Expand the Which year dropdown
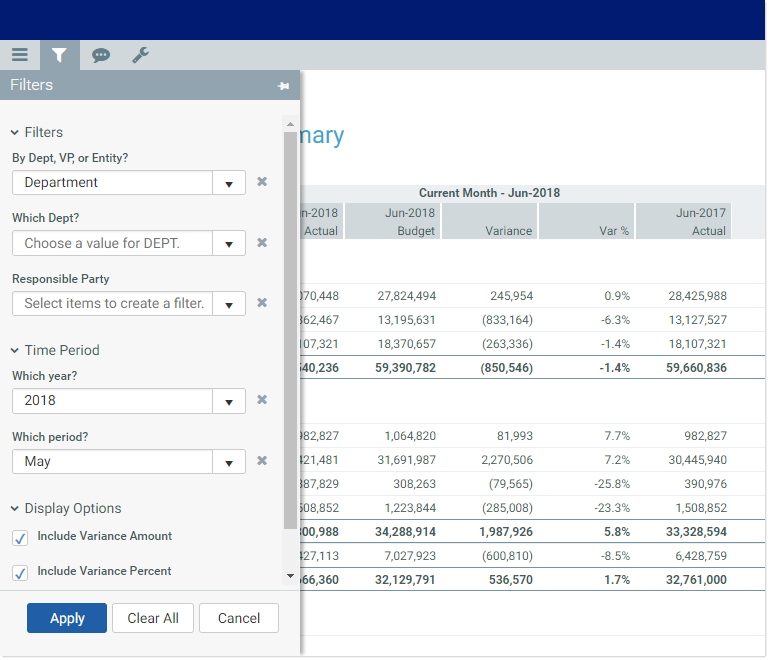The height and width of the screenshot is (660, 769). pyautogui.click(x=229, y=401)
